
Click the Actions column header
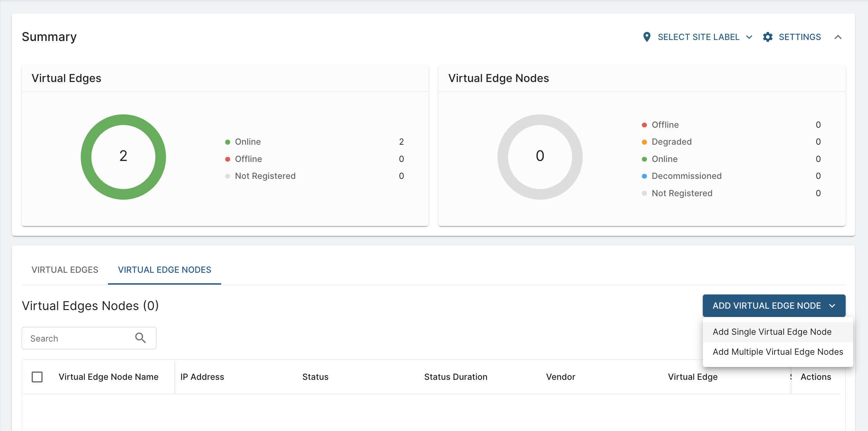click(x=816, y=377)
